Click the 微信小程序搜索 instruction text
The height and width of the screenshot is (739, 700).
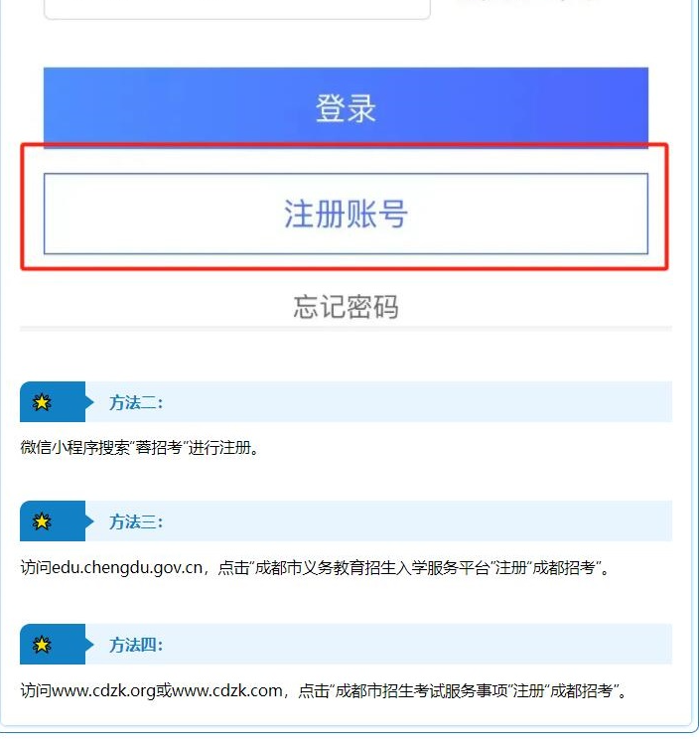74,447
